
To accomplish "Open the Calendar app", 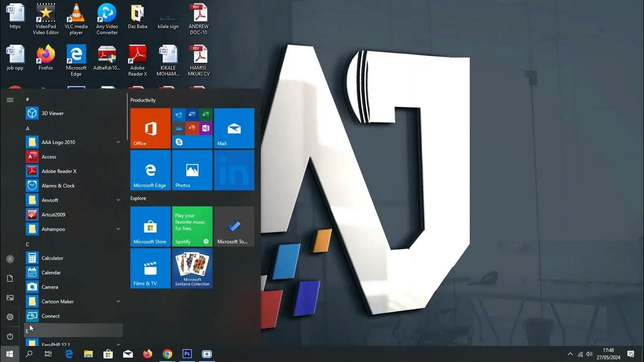I will point(73,273).
